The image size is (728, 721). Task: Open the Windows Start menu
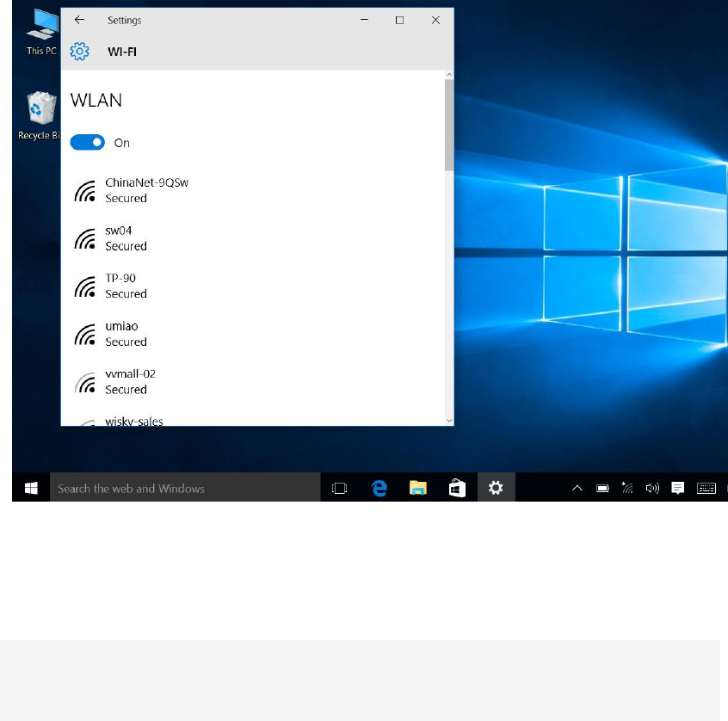[31, 488]
